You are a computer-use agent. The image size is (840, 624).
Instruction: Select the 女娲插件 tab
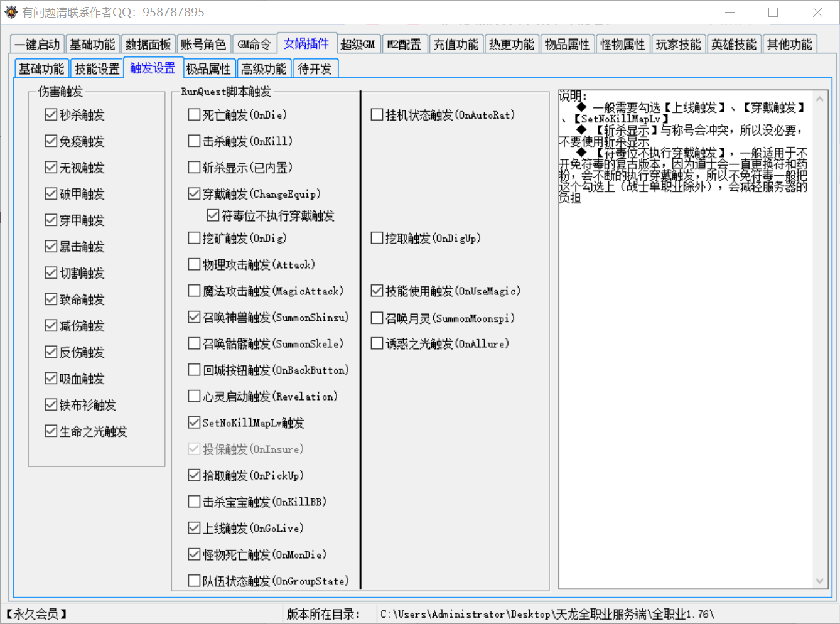(306, 43)
